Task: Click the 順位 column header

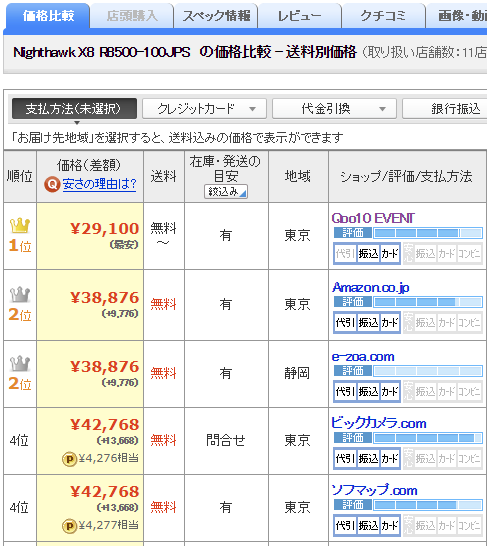Action: pos(20,176)
